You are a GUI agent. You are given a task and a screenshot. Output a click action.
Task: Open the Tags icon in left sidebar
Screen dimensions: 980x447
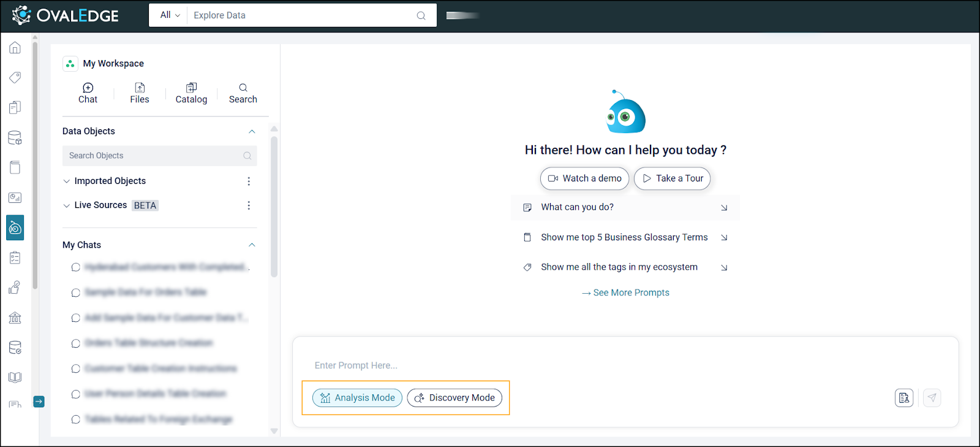tap(15, 77)
